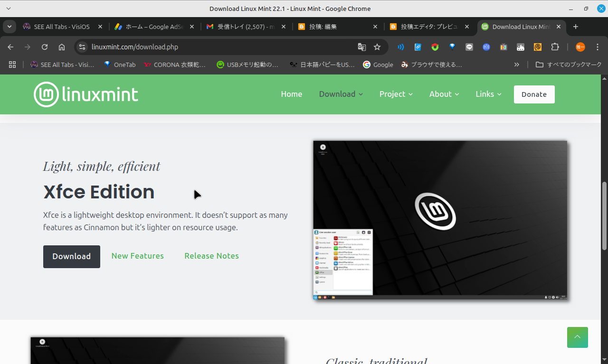The image size is (608, 364).
Task: Open the USBメモリ起動の… bookmark
Action: click(x=247, y=65)
